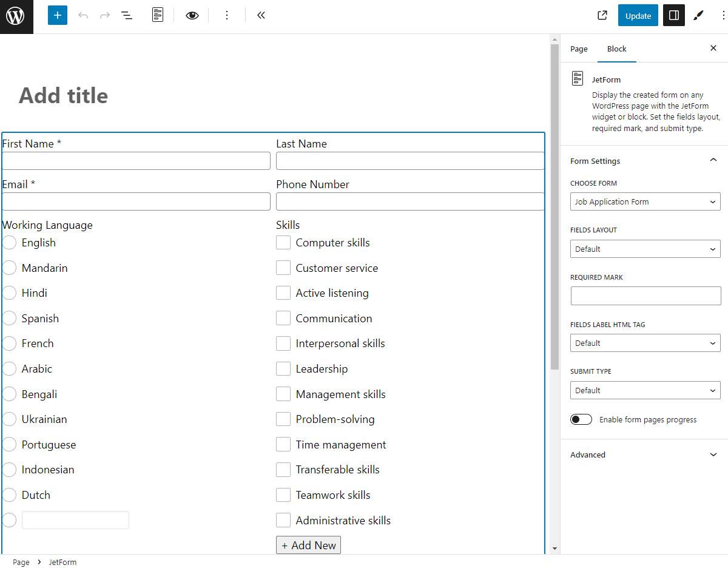Click the Update button
Image resolution: width=728 pixels, height=568 pixels.
(638, 16)
